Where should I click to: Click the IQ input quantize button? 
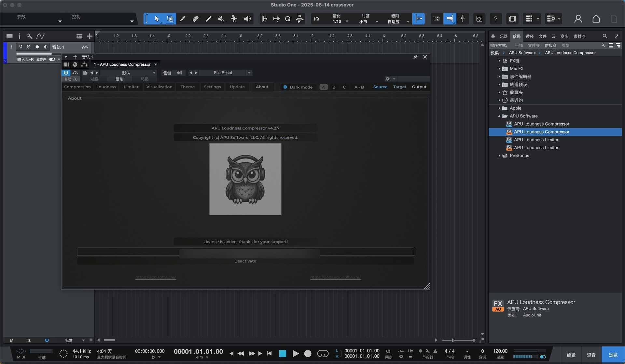[x=316, y=19]
